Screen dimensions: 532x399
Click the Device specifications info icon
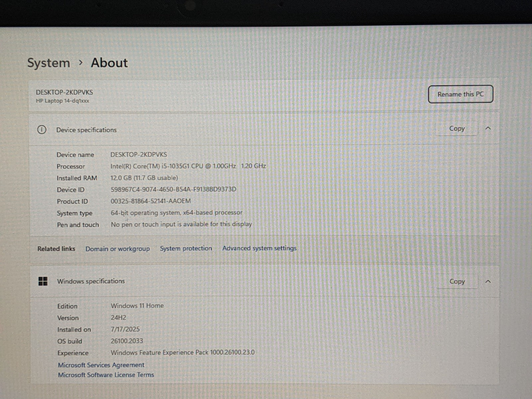tap(42, 130)
